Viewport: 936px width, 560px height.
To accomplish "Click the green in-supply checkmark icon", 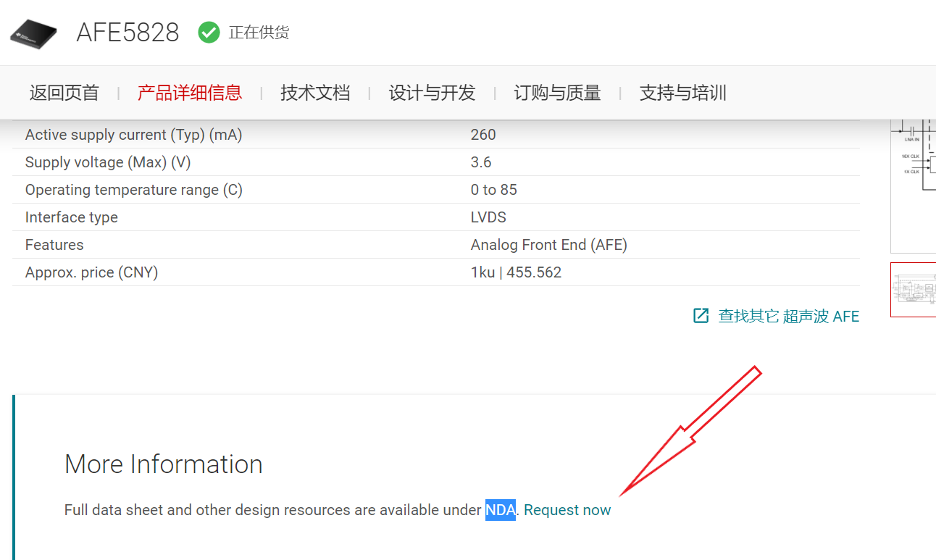I will (209, 33).
